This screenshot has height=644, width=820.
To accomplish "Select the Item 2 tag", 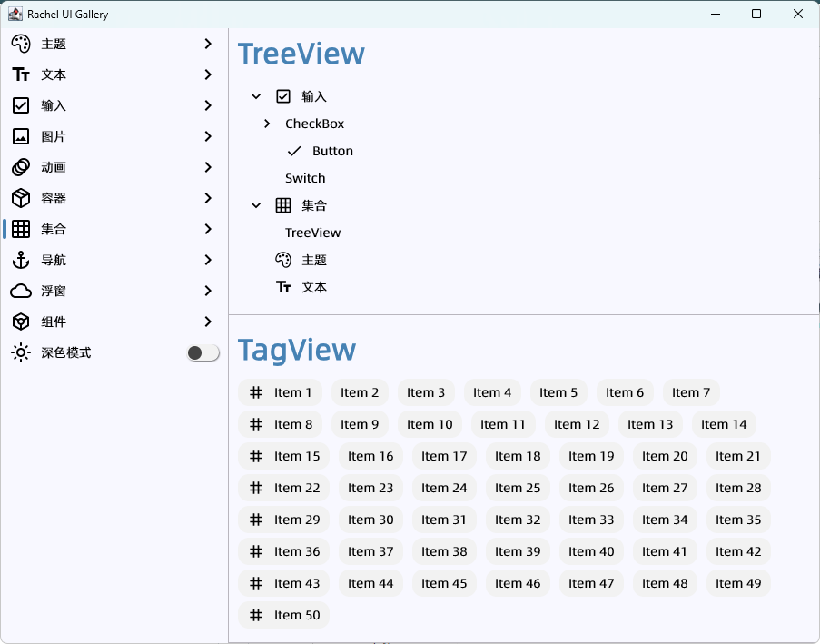I will [360, 392].
